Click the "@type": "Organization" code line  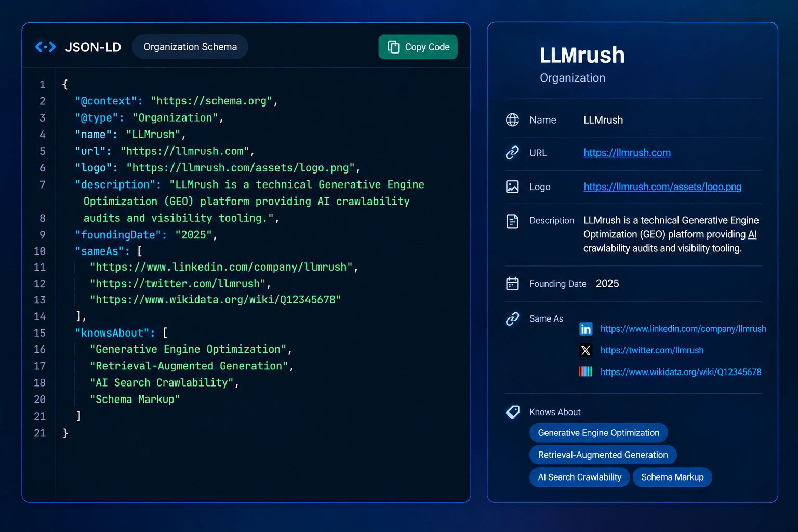click(x=149, y=118)
